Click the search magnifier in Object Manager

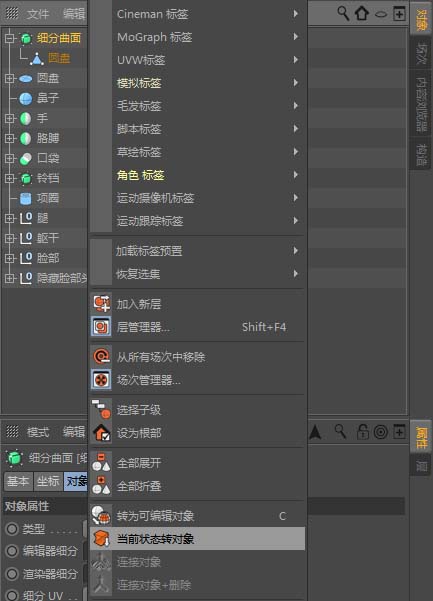[x=343, y=14]
